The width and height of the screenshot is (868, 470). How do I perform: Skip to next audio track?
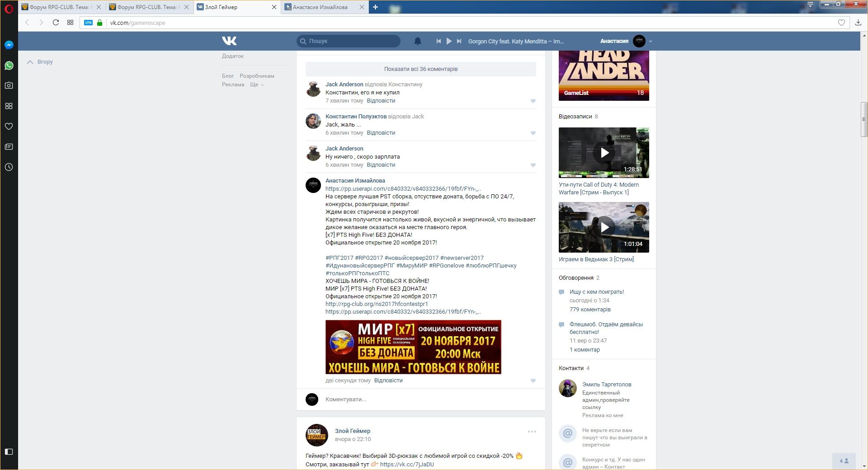(x=459, y=41)
